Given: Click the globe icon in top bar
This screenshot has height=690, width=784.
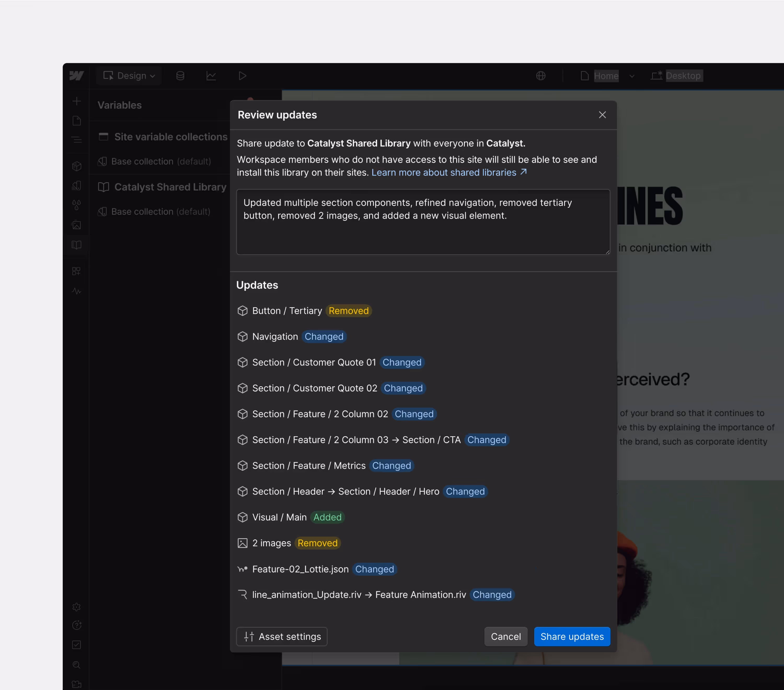Looking at the screenshot, I should 540,76.
